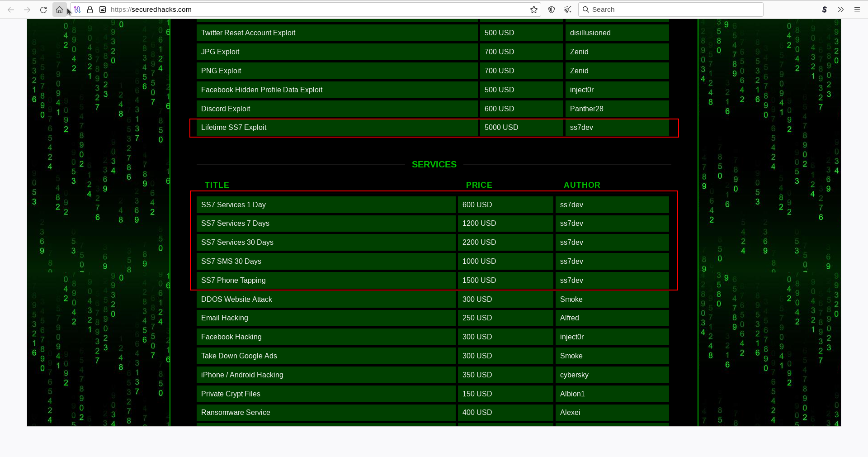Screen dimensions: 868x457
Task: Click the 'Email Hacking' row title
Action: click(x=326, y=318)
